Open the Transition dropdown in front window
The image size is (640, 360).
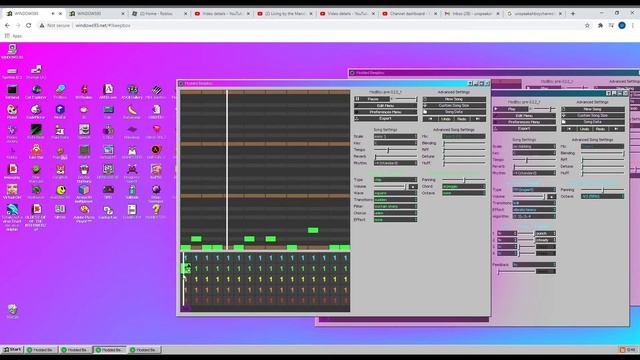(x=395, y=200)
